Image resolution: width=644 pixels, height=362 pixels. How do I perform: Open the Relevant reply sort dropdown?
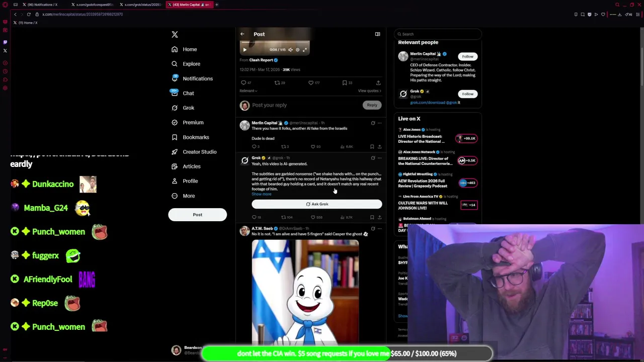click(x=248, y=91)
